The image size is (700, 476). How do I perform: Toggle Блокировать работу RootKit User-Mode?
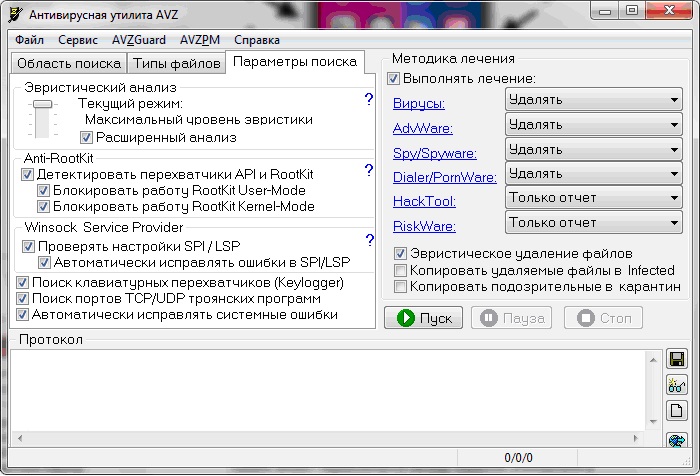[x=43, y=191]
